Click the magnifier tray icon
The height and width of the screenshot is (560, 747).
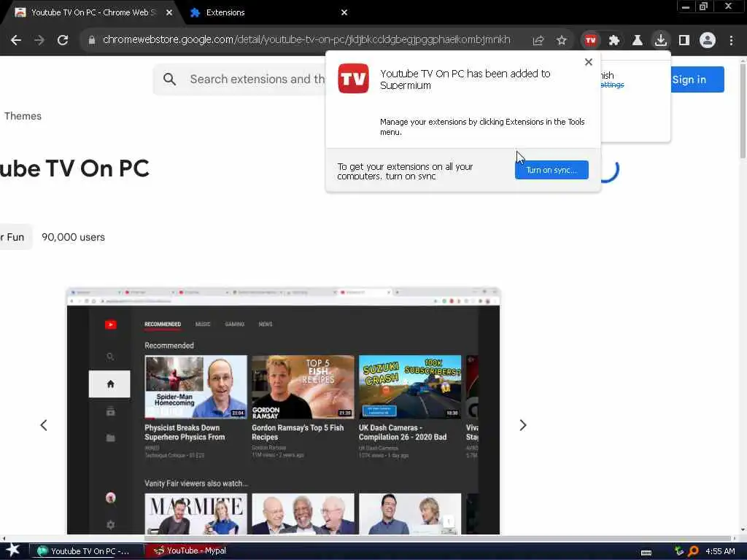[694, 551]
